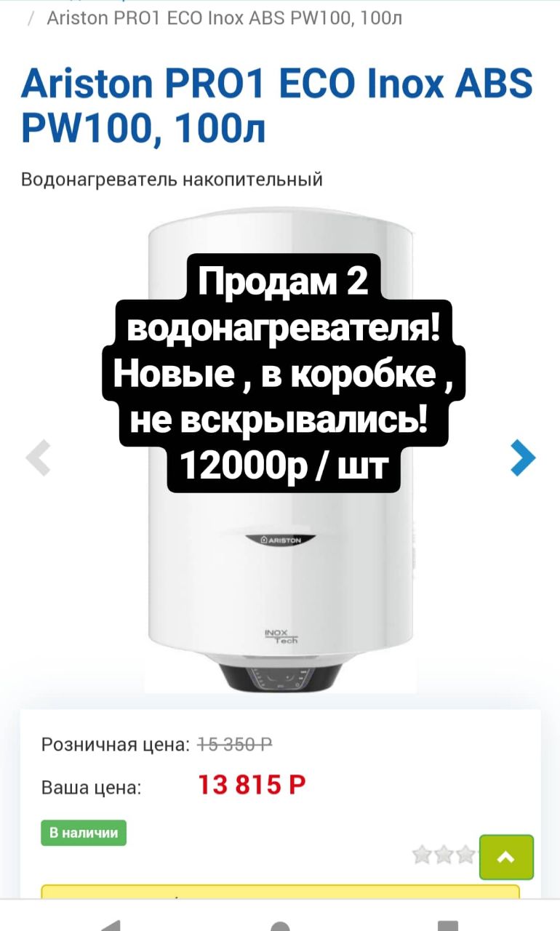Open the Ariston PRO1 ECO Inox ABS title
The image size is (560, 931).
277,106
